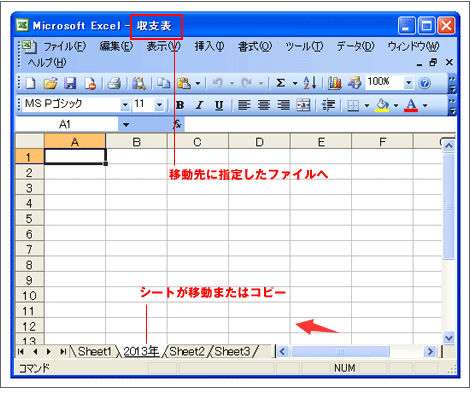Apply yellow Fill Color bucket
Screen dimensions: 476x393
pyautogui.click(x=382, y=105)
